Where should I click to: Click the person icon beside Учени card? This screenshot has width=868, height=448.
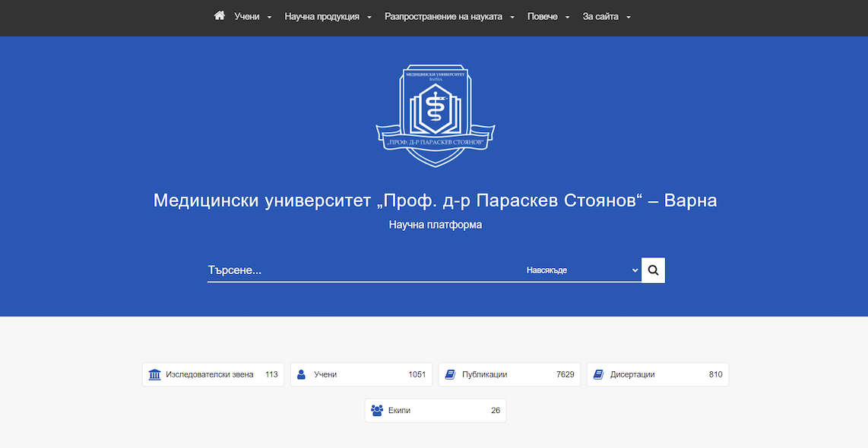pos(301,374)
